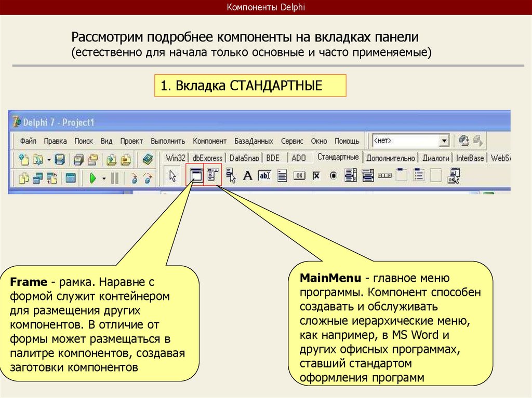Select the GroupBox component icon
Screen dimensions: 532x398
click(402, 175)
